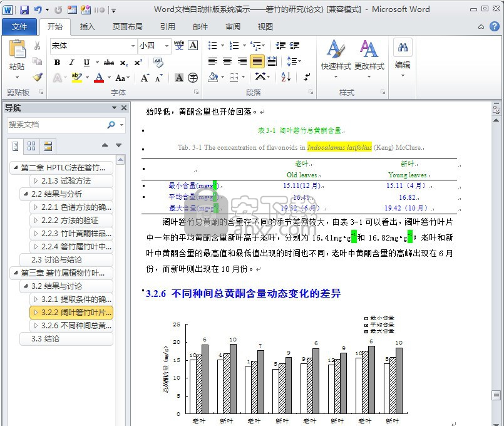Toggle Underline formatting

[x=86, y=63]
